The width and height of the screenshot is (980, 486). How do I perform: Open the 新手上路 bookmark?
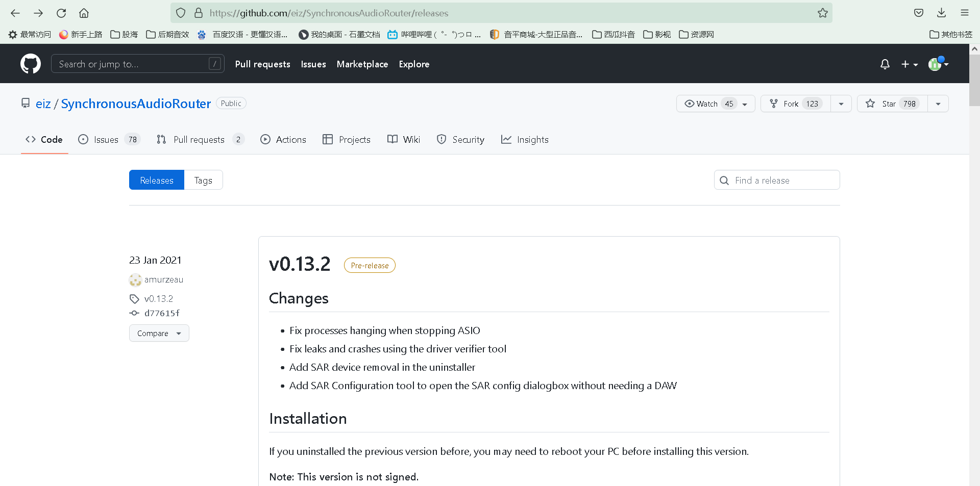point(81,34)
